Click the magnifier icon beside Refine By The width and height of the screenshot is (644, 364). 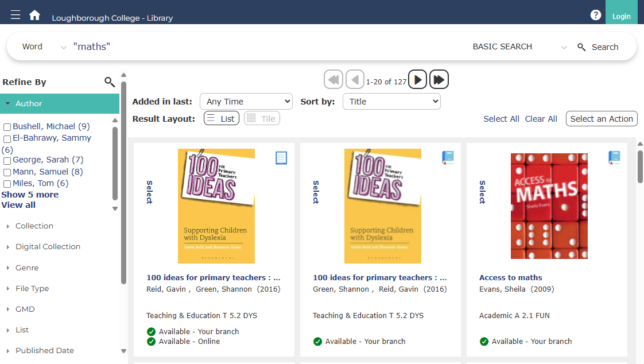[x=110, y=82]
